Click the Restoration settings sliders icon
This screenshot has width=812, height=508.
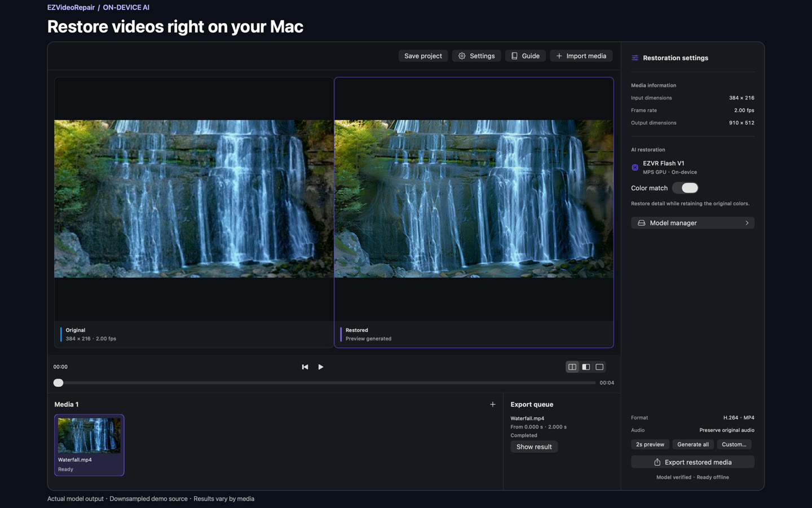[635, 58]
